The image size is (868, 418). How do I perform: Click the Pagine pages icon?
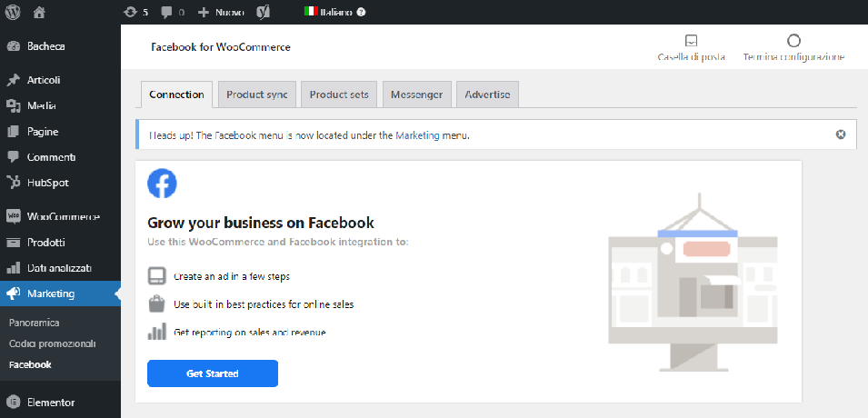point(14,132)
